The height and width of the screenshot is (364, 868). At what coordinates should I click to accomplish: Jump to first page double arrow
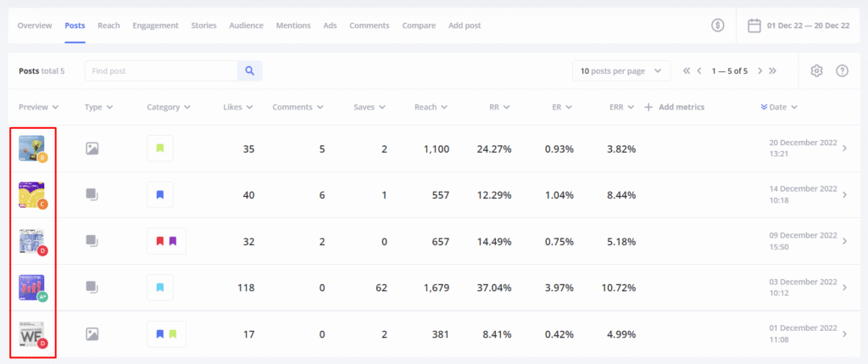point(686,71)
